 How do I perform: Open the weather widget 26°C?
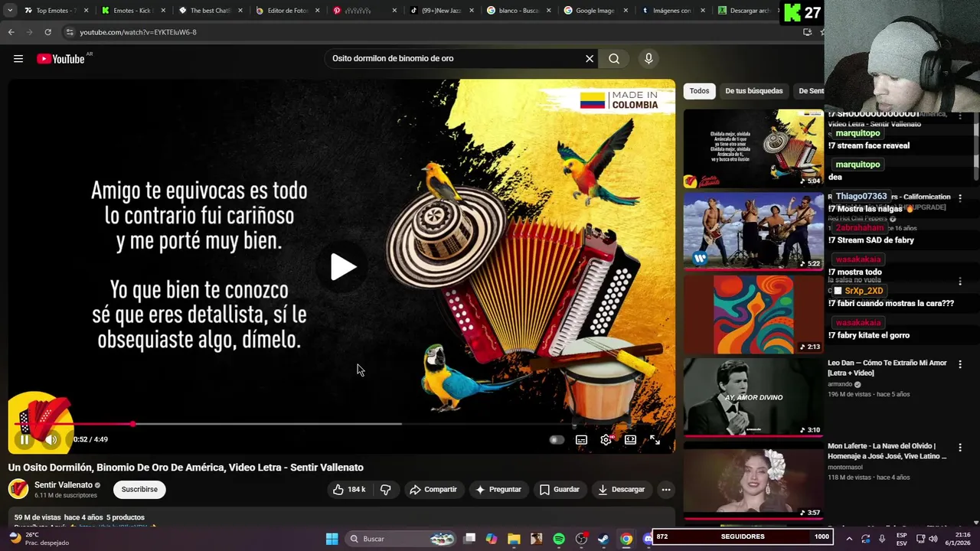[x=40, y=539]
